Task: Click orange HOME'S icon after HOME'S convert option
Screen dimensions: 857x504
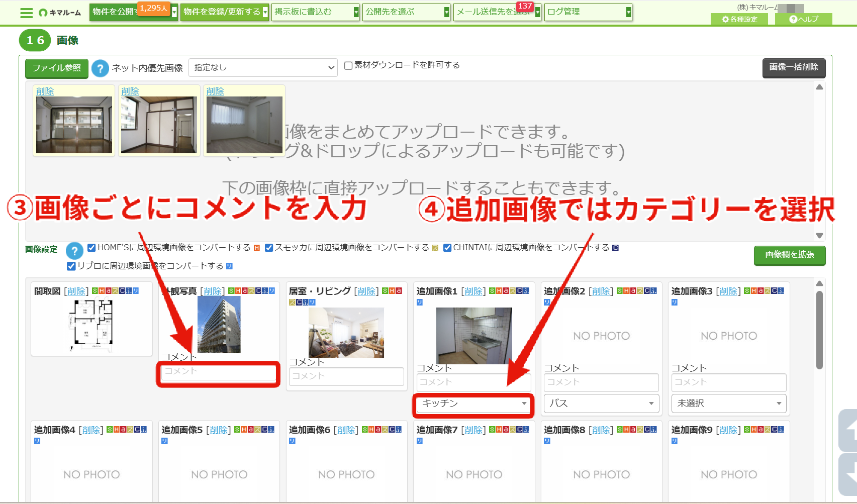Action: click(257, 248)
